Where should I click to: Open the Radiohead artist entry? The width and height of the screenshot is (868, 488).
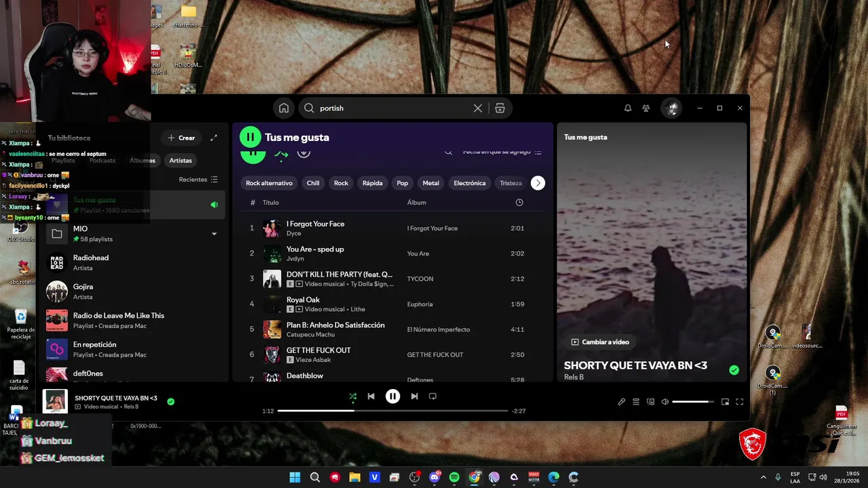coord(133,262)
